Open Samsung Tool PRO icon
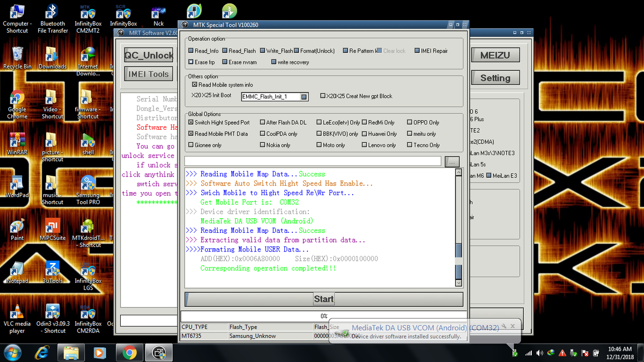The width and height of the screenshot is (644, 362). pyautogui.click(x=88, y=190)
